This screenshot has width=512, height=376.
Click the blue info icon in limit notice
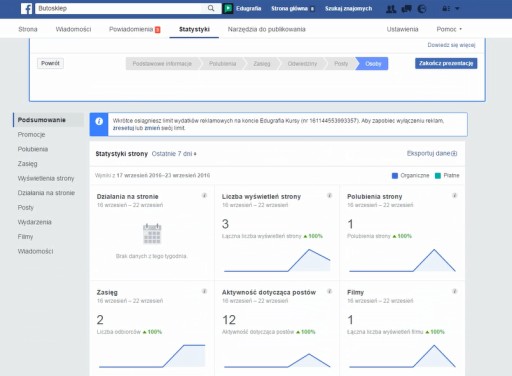tap(99, 121)
